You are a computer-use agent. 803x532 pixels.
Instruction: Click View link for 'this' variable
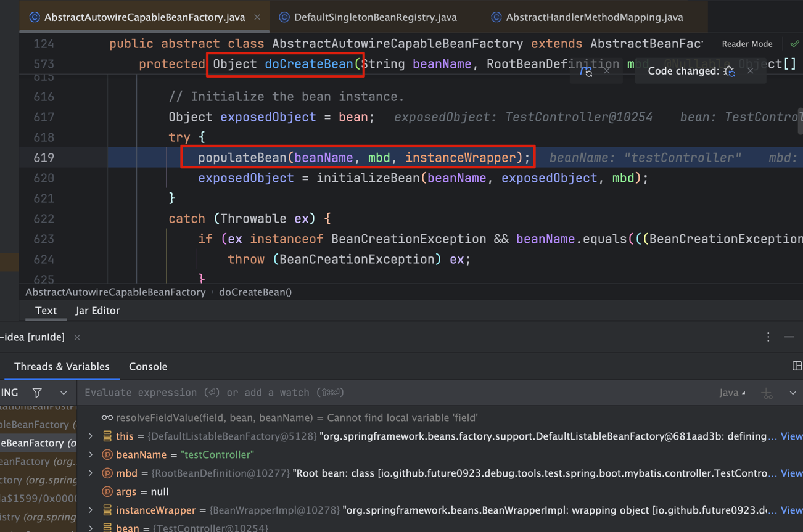click(x=791, y=436)
